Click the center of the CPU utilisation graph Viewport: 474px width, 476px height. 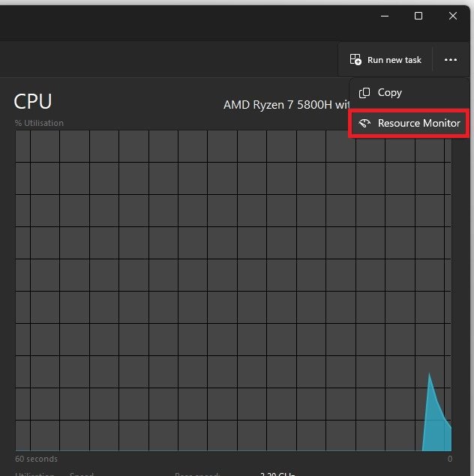pyautogui.click(x=233, y=291)
